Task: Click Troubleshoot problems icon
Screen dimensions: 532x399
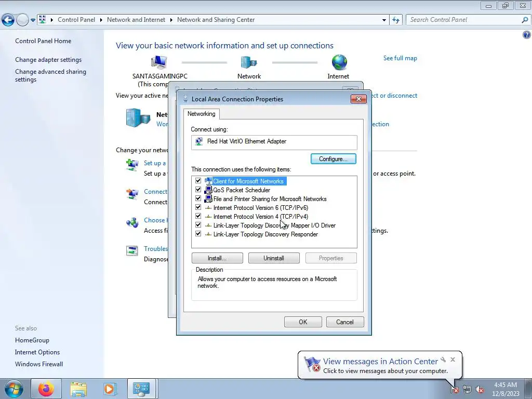Action: [132, 251]
